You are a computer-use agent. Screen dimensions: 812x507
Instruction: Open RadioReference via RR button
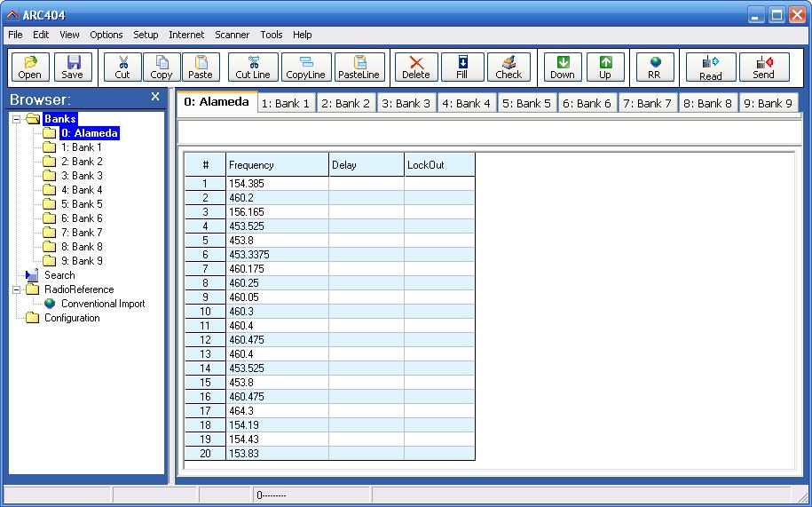[x=655, y=67]
